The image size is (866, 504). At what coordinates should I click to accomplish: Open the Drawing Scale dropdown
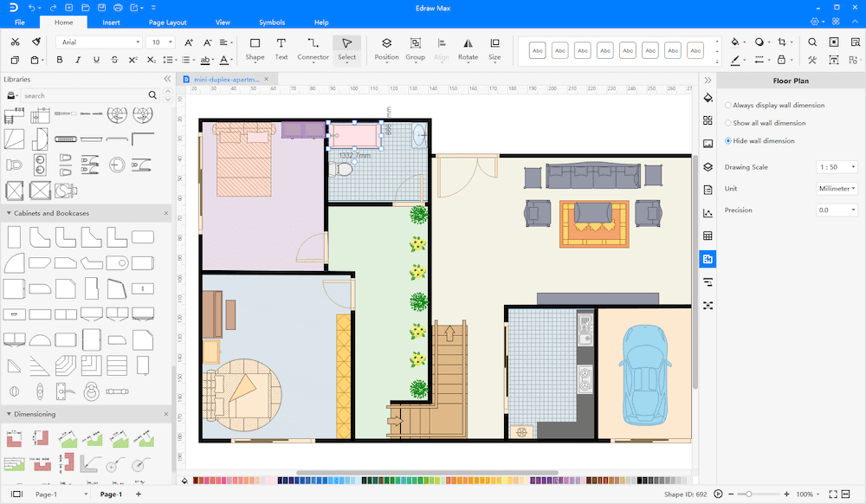coord(837,166)
